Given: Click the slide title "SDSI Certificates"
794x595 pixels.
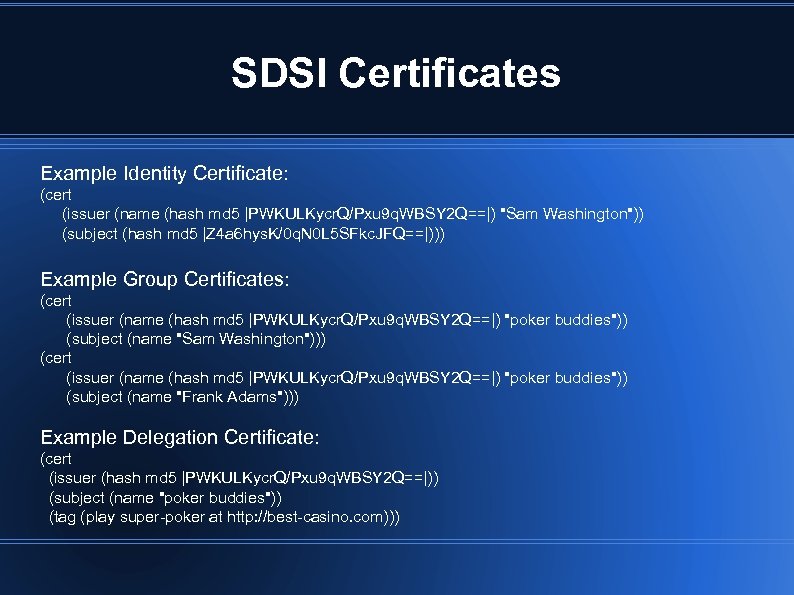Looking at the screenshot, I should (x=396, y=73).
